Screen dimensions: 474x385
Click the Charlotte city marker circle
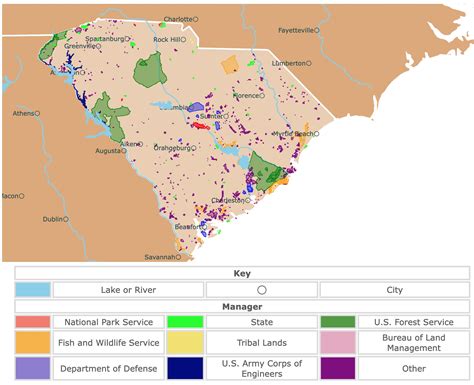196,19
